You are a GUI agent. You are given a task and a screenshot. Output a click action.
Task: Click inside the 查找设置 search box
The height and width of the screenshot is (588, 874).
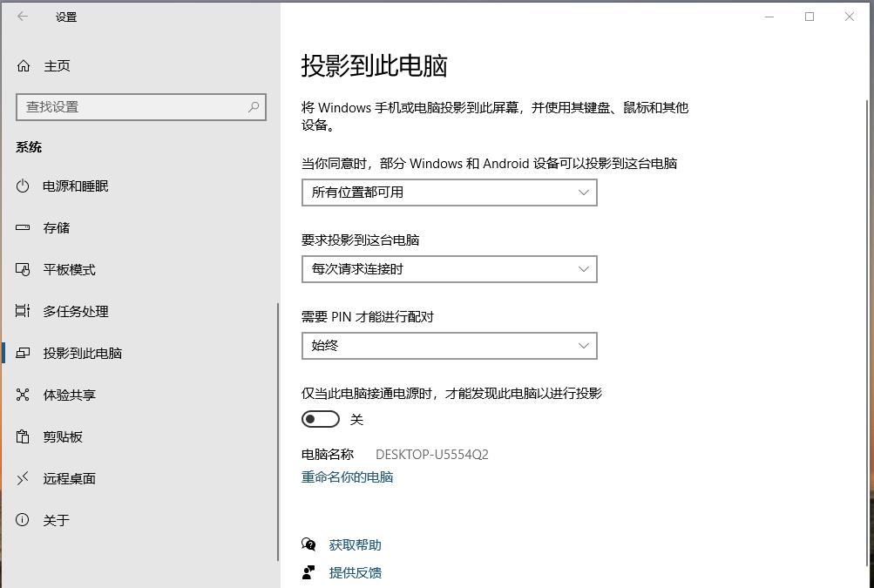(x=131, y=106)
